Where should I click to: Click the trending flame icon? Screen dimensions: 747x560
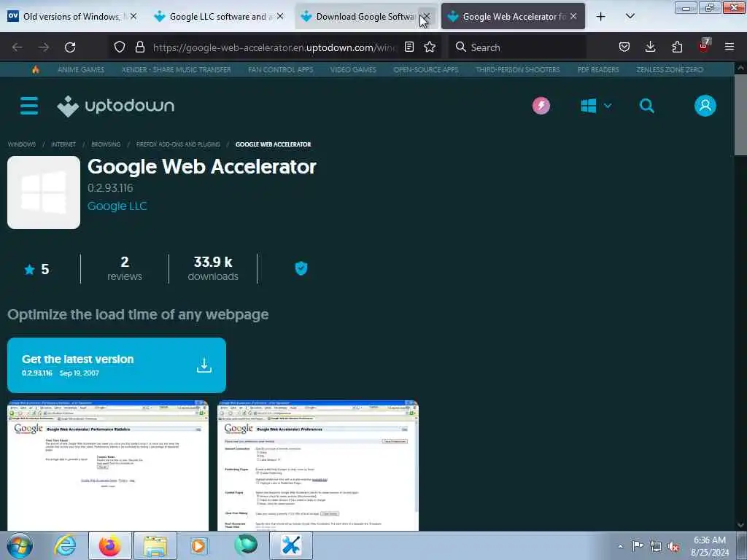(x=35, y=69)
